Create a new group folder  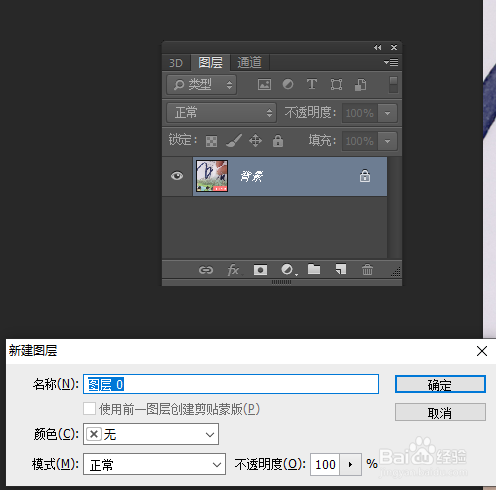tap(314, 269)
